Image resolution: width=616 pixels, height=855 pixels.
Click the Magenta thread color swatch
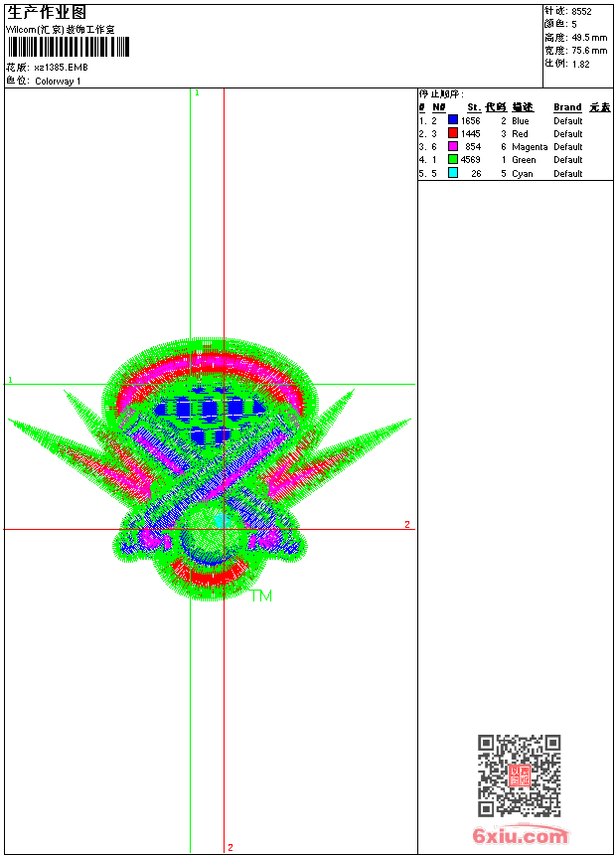[452, 146]
